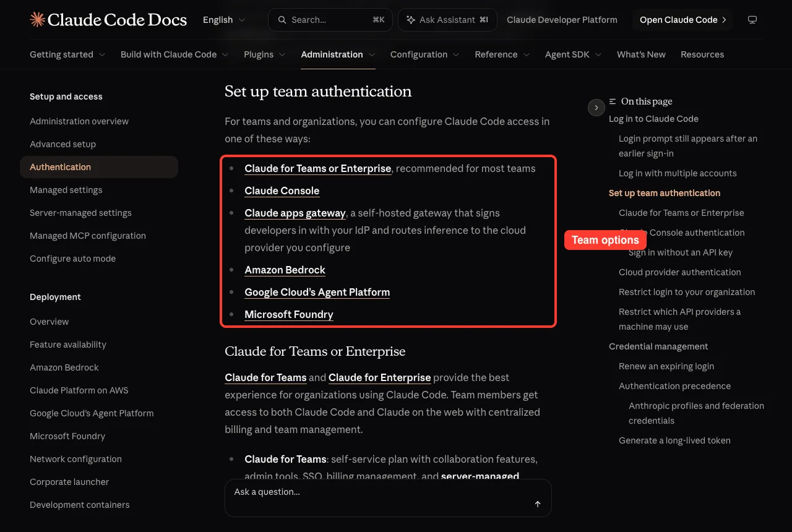Image resolution: width=792 pixels, height=532 pixels.
Task: Open Feature availability in Deployment section
Action: (x=68, y=345)
